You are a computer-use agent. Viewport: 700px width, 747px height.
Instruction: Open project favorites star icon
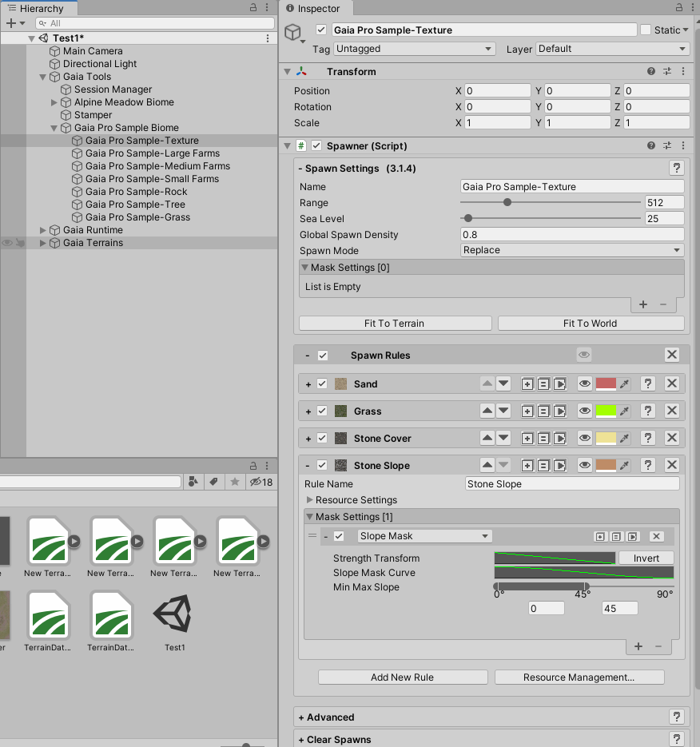point(235,482)
